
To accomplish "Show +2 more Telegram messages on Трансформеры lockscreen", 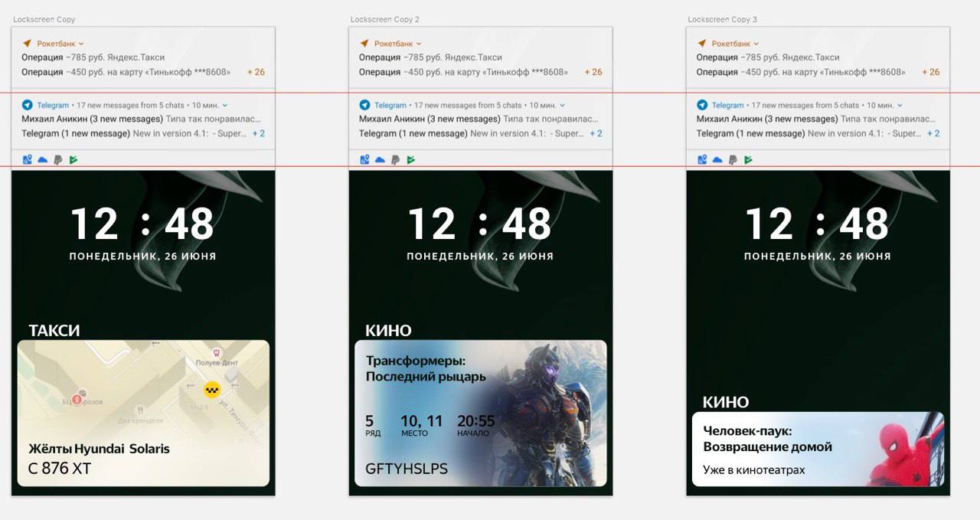I will click(x=596, y=133).
